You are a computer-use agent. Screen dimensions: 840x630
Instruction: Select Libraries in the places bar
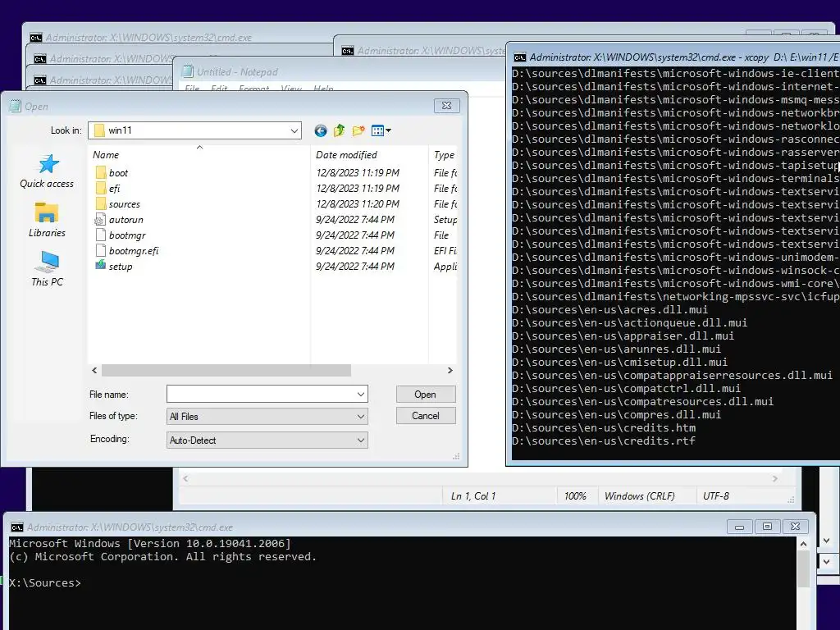click(x=47, y=220)
